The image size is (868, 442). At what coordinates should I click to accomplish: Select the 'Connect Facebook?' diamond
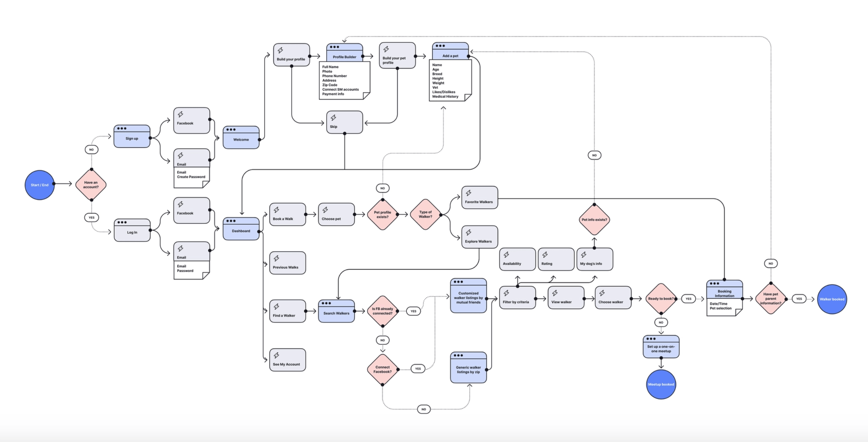[382, 370]
